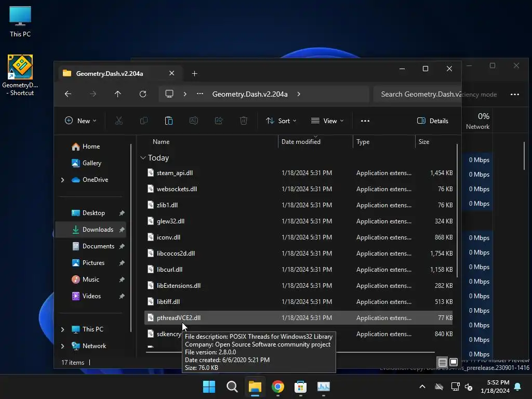The height and width of the screenshot is (399, 532).
Task: Open the new tab plus button
Action: [194, 74]
